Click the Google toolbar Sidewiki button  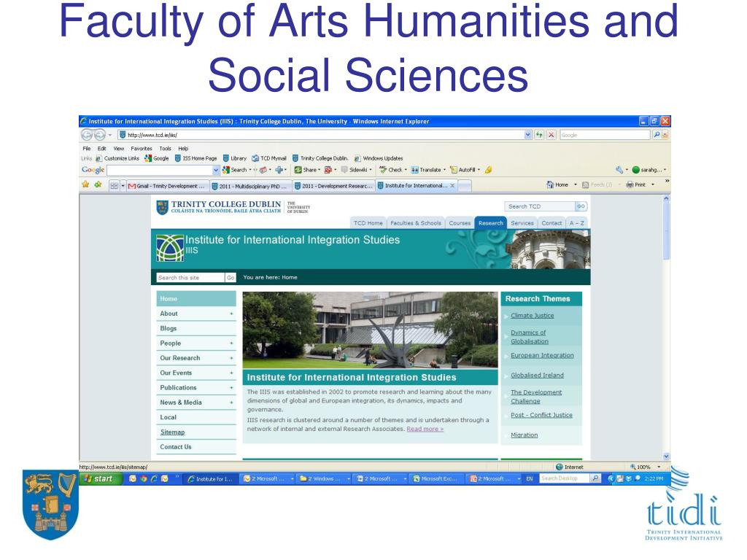[x=356, y=170]
